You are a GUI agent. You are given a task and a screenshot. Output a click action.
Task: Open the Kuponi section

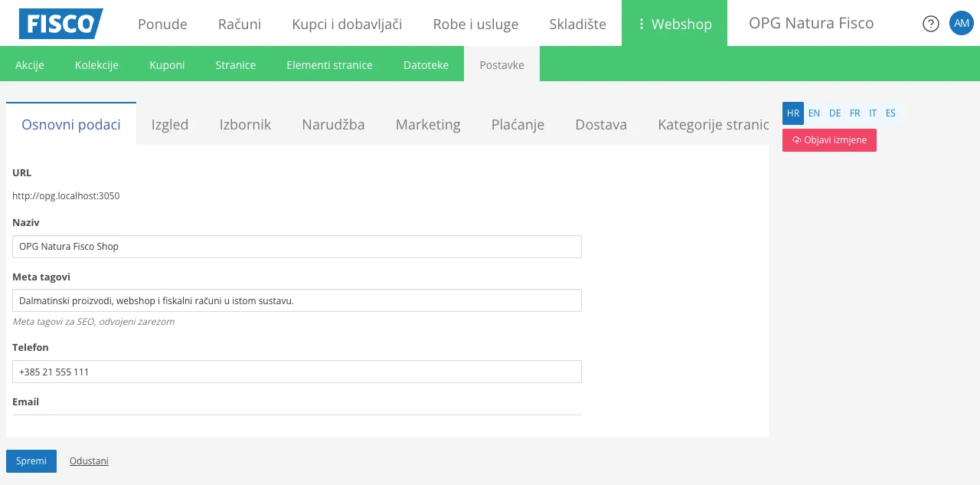click(x=167, y=65)
